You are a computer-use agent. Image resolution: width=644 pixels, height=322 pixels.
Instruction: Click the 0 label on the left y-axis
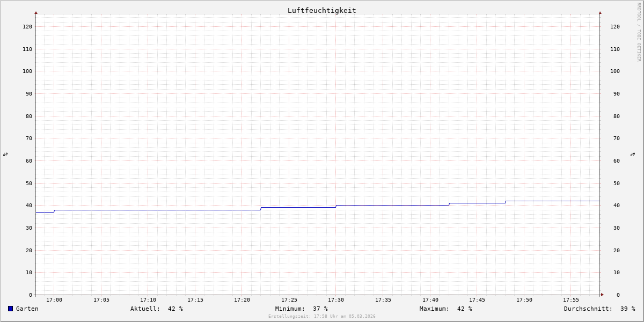coord(31,295)
